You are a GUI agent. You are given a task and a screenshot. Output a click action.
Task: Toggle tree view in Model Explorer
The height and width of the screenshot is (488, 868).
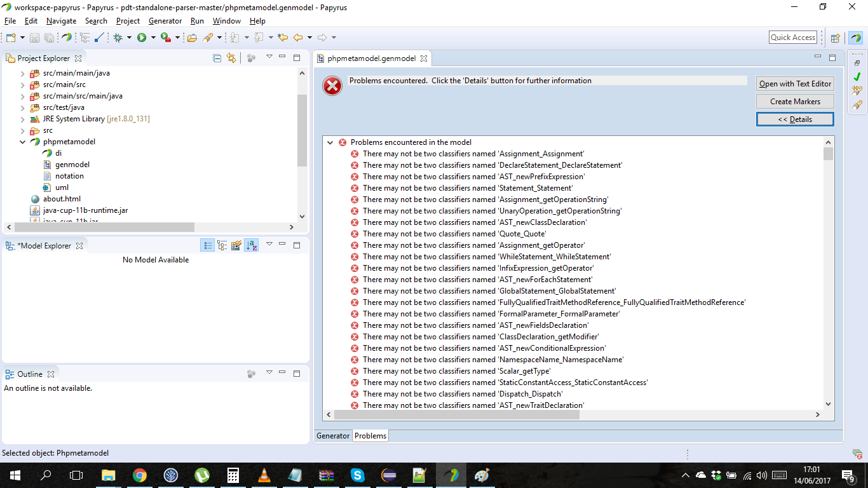click(x=222, y=245)
